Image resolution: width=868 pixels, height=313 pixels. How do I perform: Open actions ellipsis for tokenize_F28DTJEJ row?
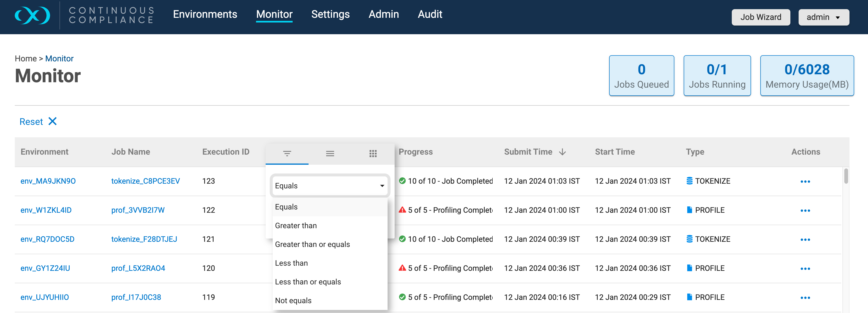point(805,240)
